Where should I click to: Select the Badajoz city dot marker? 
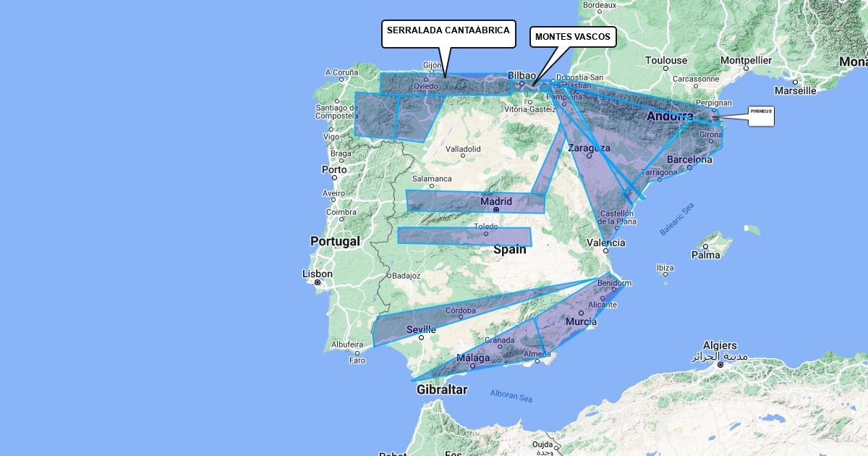[x=388, y=275]
